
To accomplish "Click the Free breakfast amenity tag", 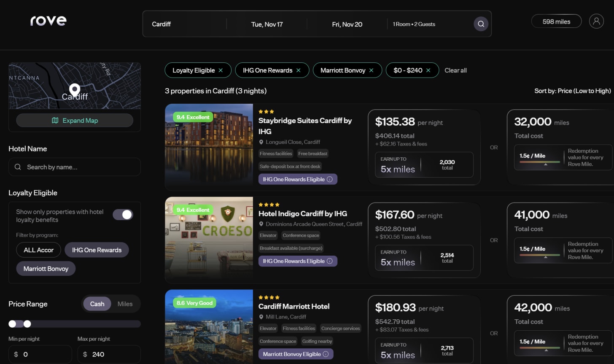I will [x=312, y=154].
